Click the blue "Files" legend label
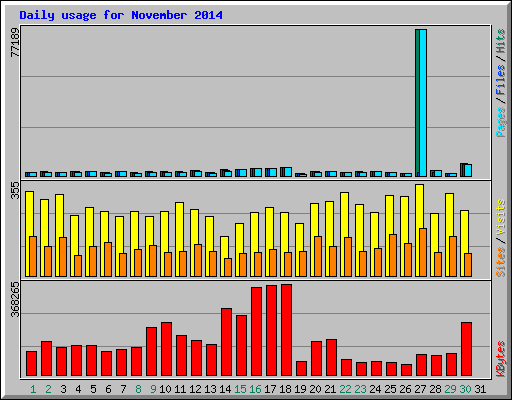512x400 pixels. [x=501, y=80]
